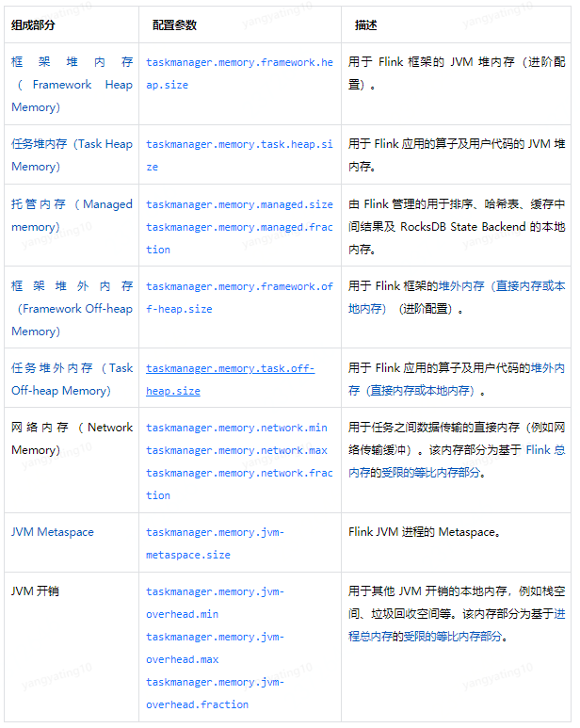Screen dimensions: 580x728
Task: Open 任务堆内存 (Task Heap Memory) link
Action: click(72, 155)
